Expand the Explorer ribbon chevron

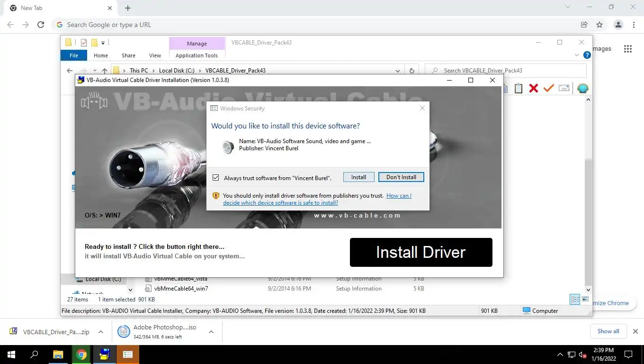click(576, 55)
